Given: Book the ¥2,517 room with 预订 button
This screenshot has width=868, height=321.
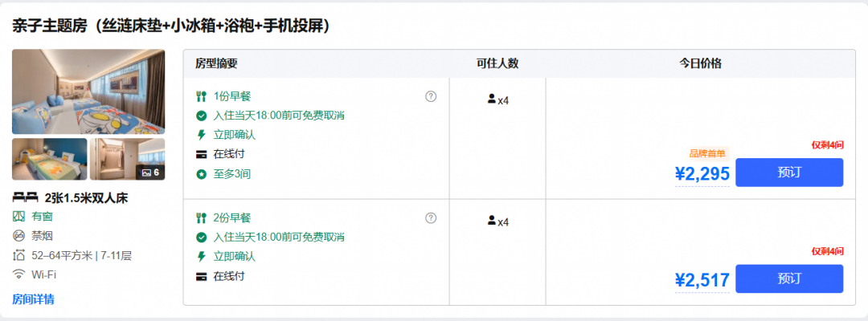Looking at the screenshot, I should click(789, 278).
